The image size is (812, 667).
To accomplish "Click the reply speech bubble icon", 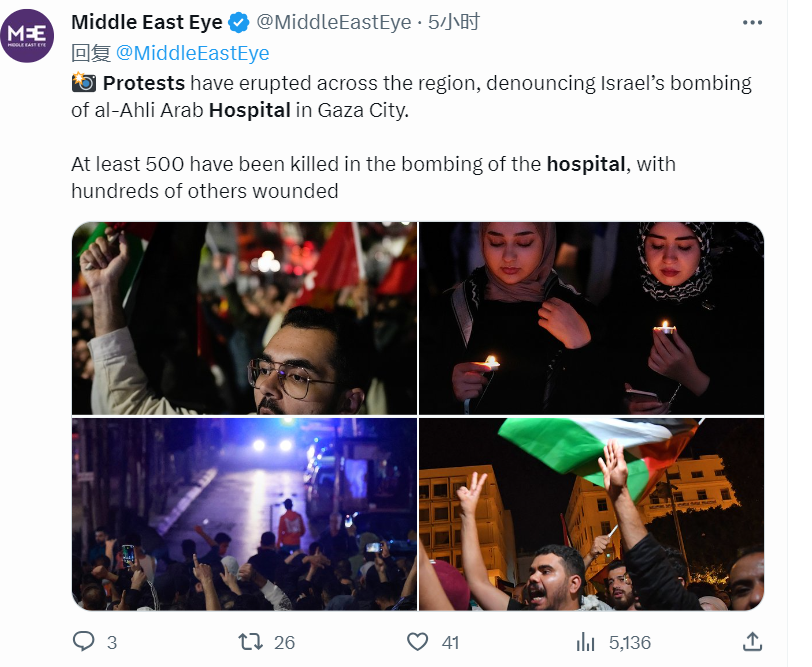I will (x=83, y=642).
